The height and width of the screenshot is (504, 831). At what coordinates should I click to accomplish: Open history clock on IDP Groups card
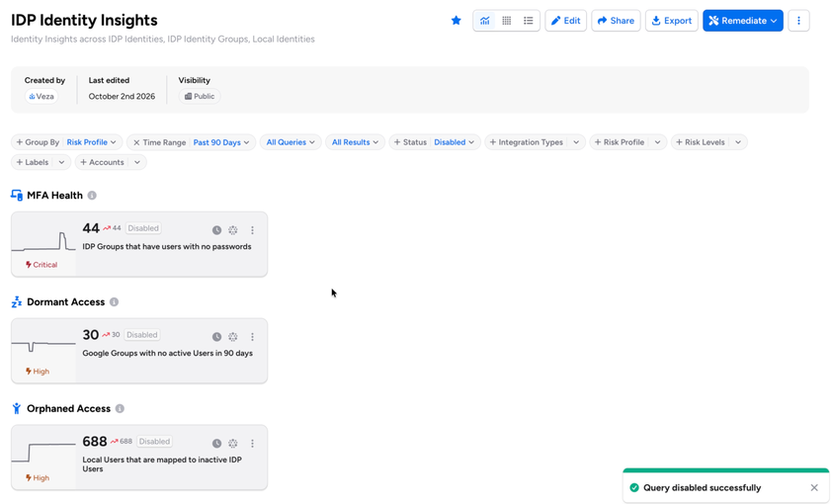[216, 230]
